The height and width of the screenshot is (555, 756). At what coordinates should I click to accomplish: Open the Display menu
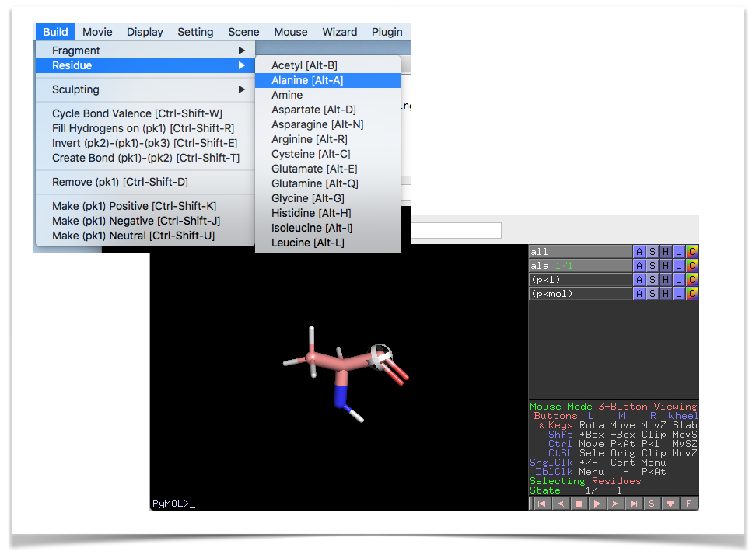pyautogui.click(x=145, y=33)
